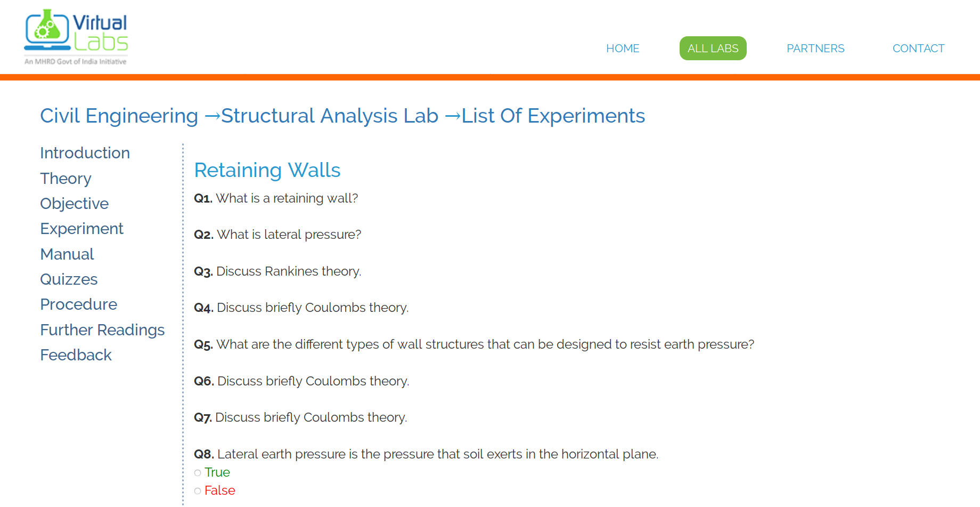Viewport: 980px width, 507px height.
Task: Open the Manual section
Action: 67,254
